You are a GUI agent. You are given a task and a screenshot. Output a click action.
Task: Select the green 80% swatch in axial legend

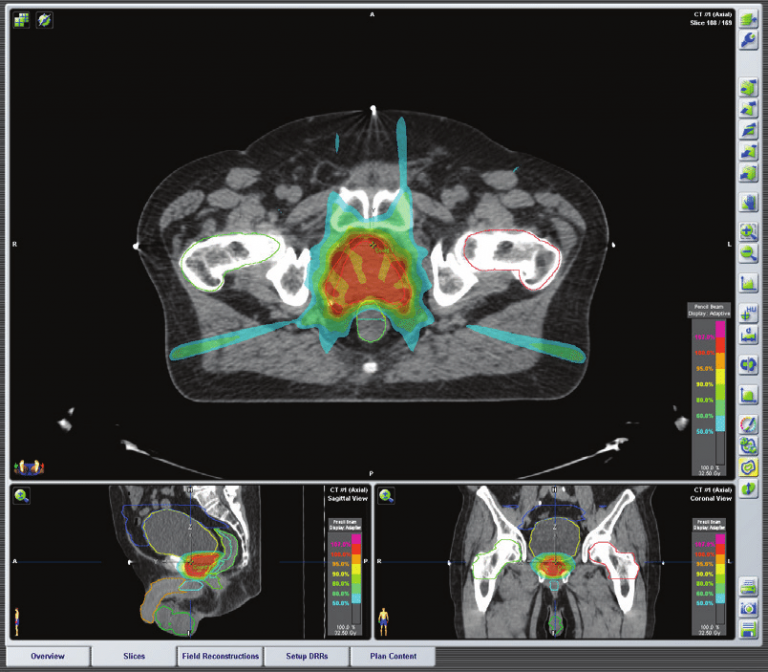coord(720,392)
